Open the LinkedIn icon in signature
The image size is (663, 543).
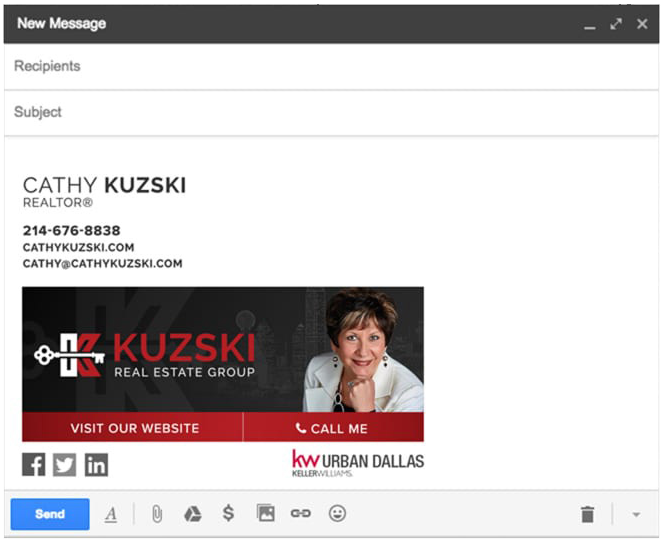pyautogui.click(x=96, y=464)
